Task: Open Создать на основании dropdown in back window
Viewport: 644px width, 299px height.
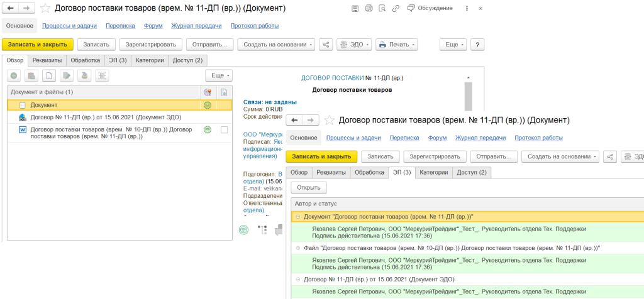Action: coord(277,45)
